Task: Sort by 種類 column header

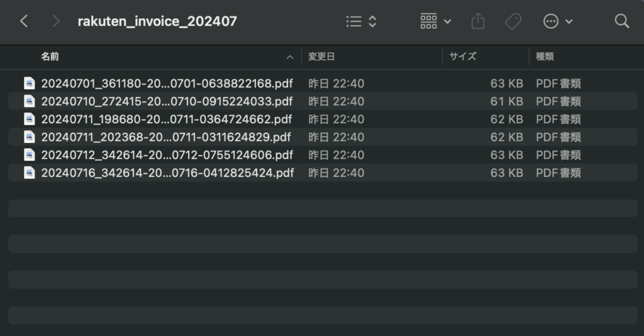Action: pos(545,57)
